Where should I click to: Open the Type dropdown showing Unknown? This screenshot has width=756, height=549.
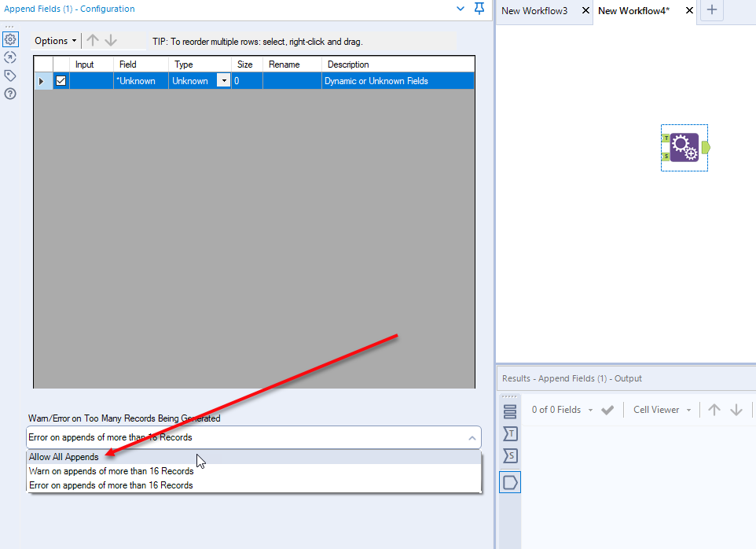point(223,80)
